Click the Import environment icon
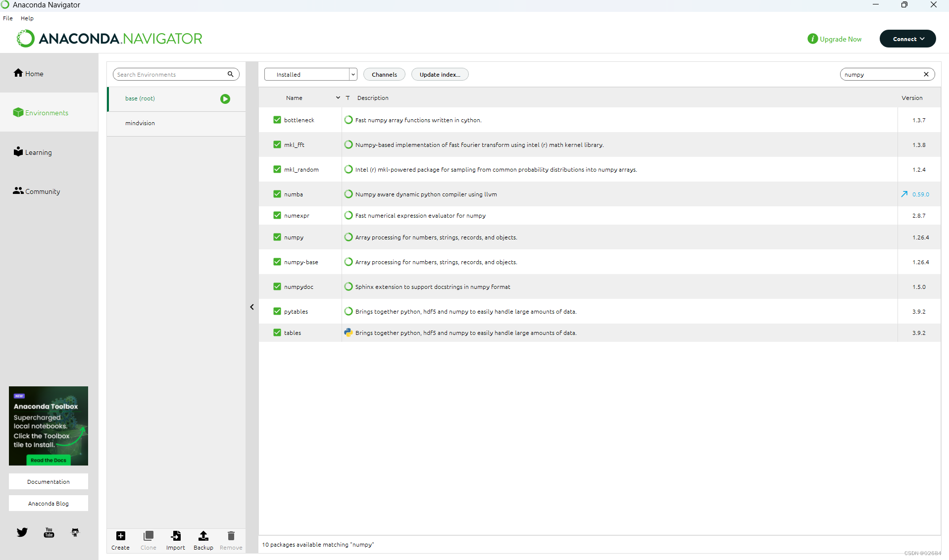This screenshot has width=949, height=560. [176, 536]
